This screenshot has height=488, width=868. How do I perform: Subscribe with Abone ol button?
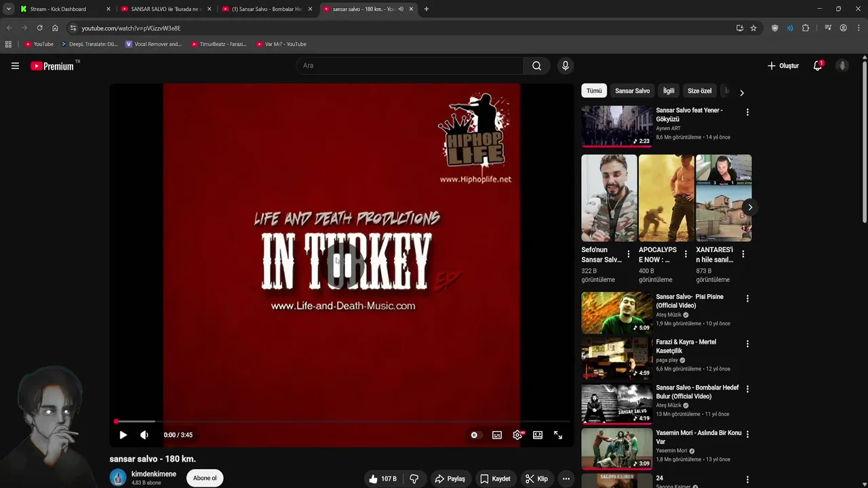click(205, 478)
